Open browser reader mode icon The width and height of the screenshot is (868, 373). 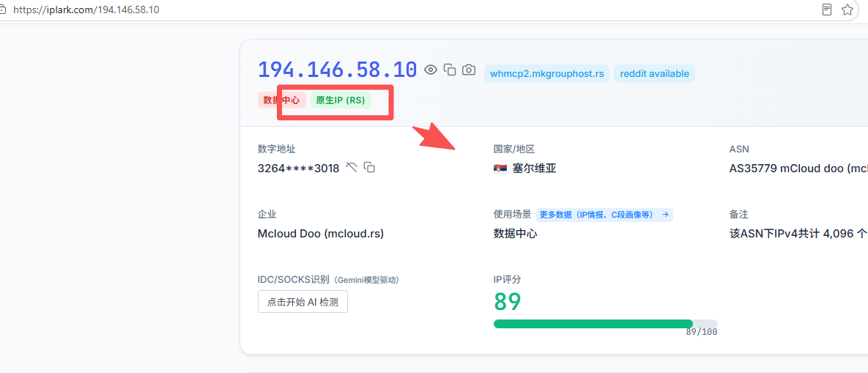827,10
